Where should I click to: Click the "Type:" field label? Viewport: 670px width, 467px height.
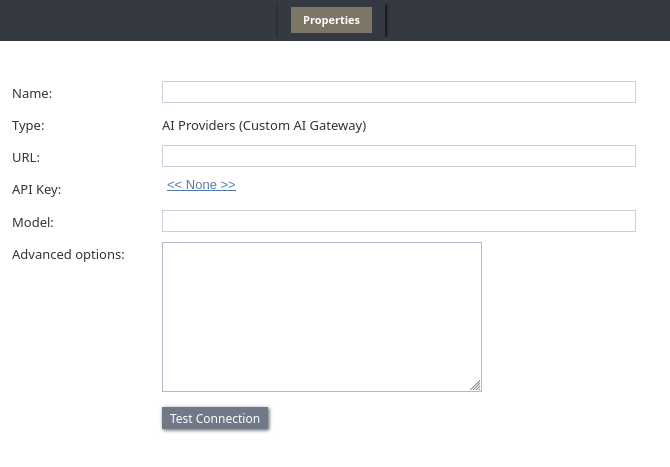pyautogui.click(x=28, y=126)
